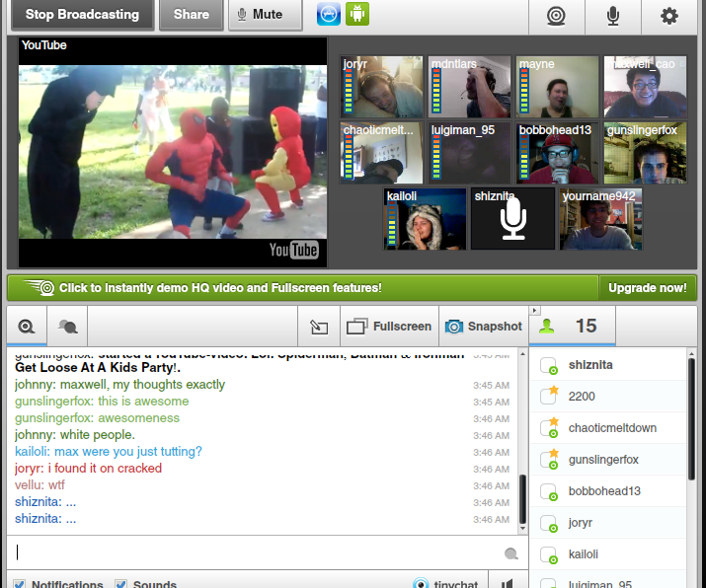The image size is (706, 588).
Task: Select chaoticmeltdown in the user list
Action: [608, 428]
